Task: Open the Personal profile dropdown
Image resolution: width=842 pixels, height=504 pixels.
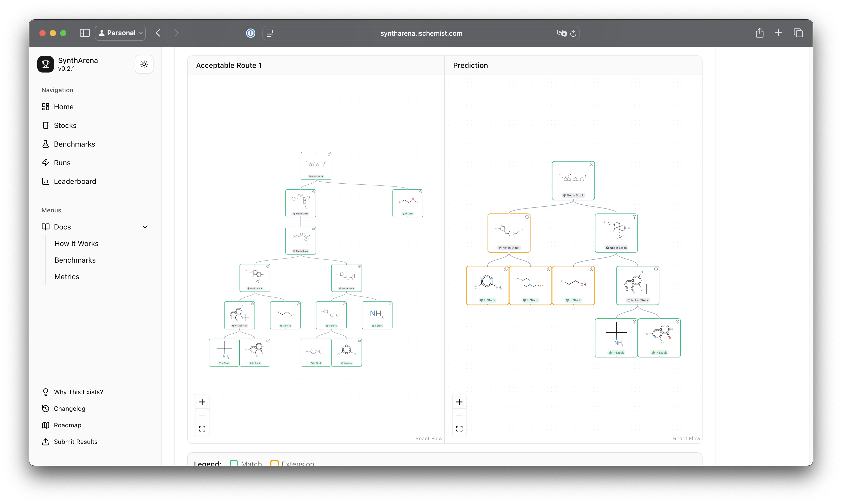Action: [120, 33]
